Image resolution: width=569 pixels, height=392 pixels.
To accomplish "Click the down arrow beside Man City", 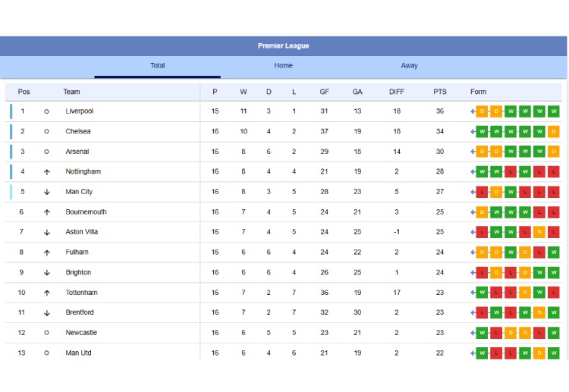I will (x=47, y=193).
